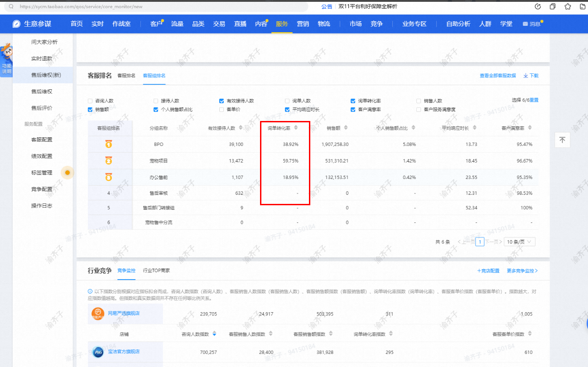Open the 流量 top navigation tab
The image size is (588, 367).
[x=177, y=24]
